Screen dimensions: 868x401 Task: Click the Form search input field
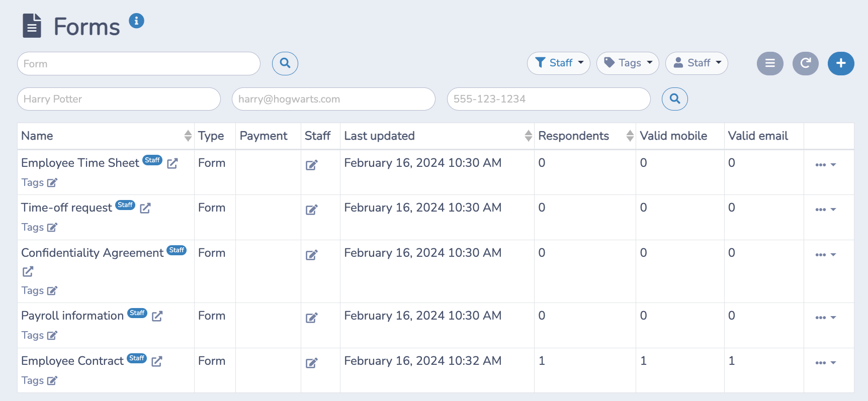[139, 64]
